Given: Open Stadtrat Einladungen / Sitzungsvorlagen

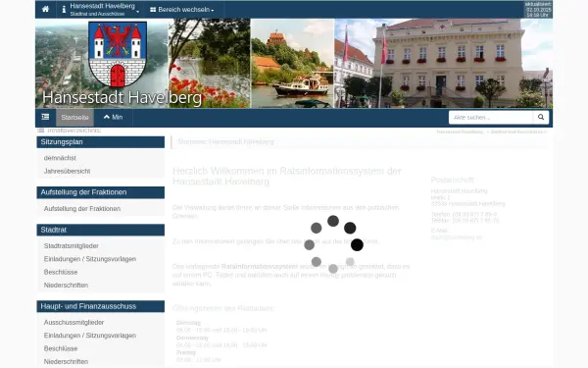Looking at the screenshot, I should [x=90, y=259].
